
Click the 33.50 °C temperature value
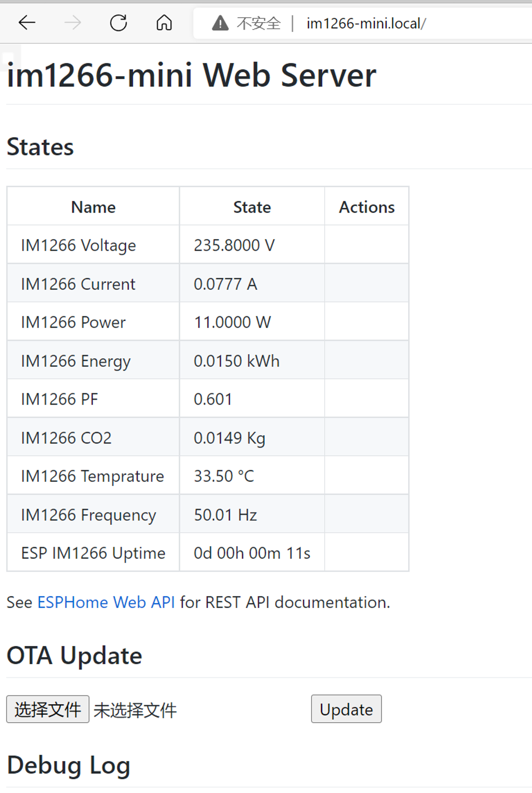[224, 476]
